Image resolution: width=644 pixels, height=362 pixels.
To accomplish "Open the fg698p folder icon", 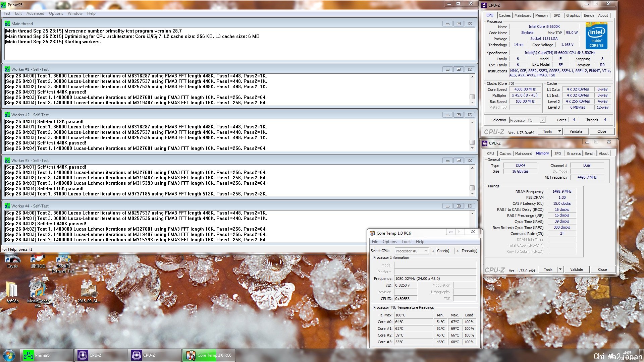I will (x=12, y=292).
